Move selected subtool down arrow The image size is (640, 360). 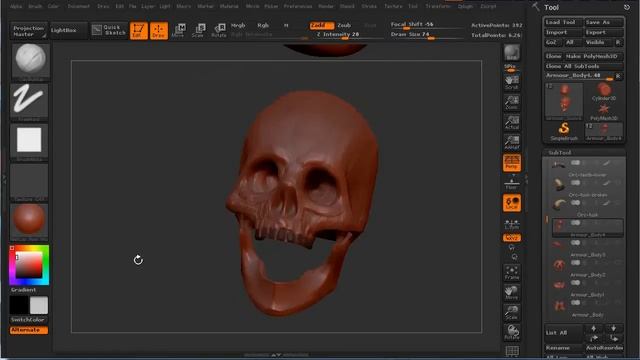point(613,328)
